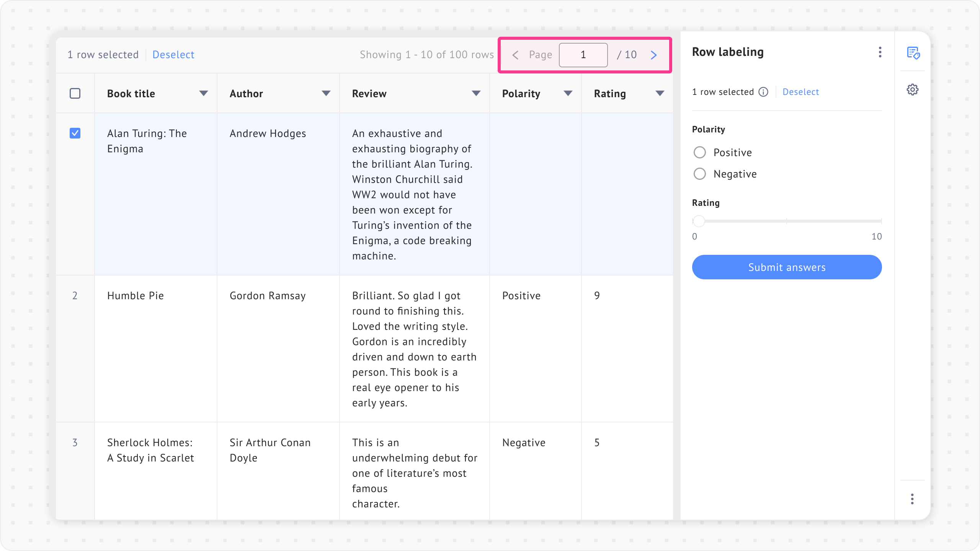980x551 pixels.
Task: Open the Author column dropdown
Action: click(x=326, y=93)
